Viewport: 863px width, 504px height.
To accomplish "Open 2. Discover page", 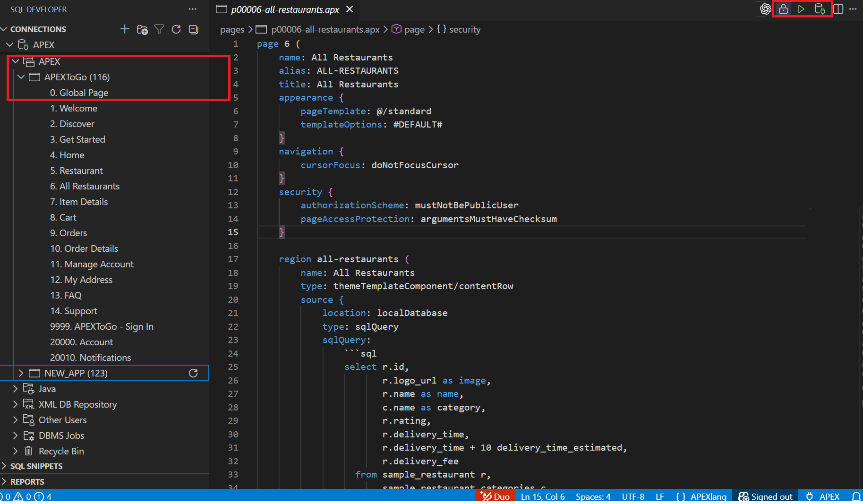I will 72,124.
